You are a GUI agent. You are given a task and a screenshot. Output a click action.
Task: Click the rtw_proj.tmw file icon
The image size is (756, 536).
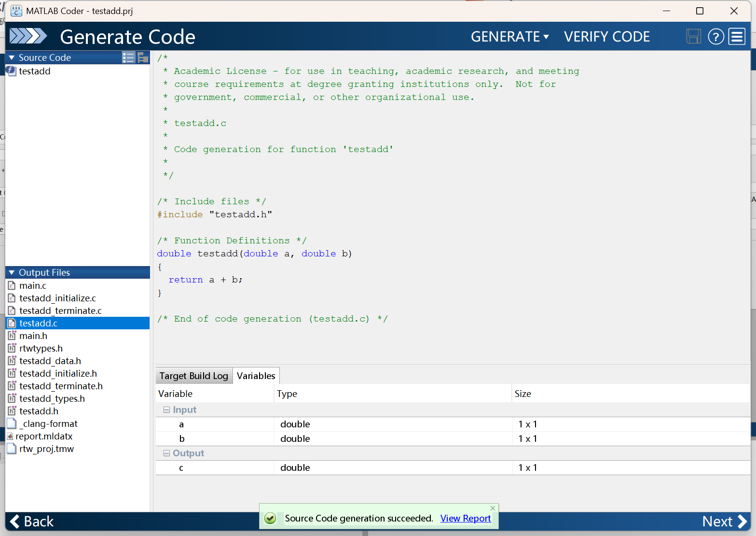pyautogui.click(x=12, y=449)
